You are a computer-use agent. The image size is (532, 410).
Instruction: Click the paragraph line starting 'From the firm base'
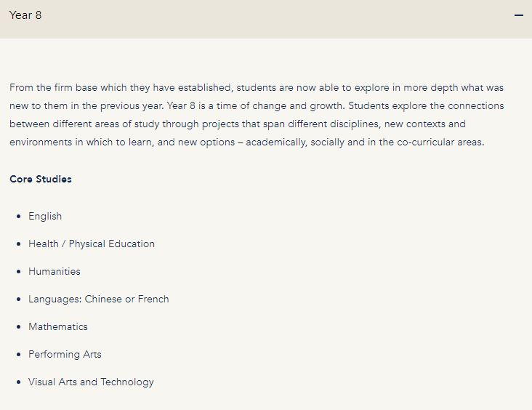tap(257, 87)
